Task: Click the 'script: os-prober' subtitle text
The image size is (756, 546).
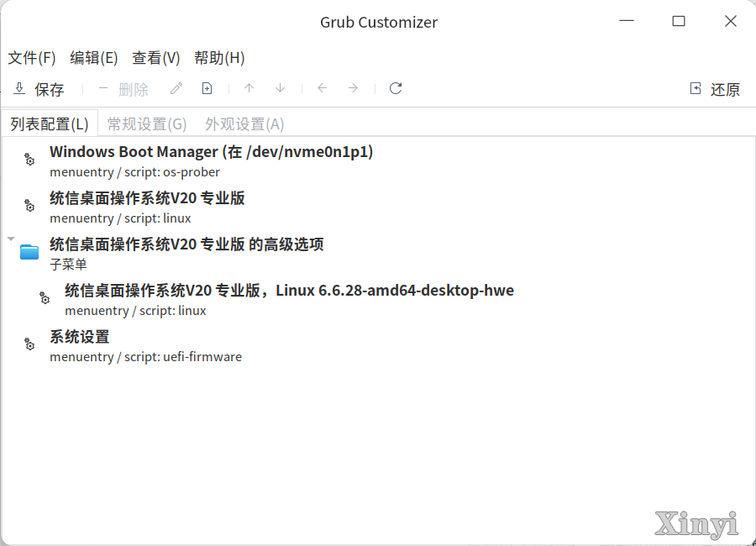Action: point(172,172)
